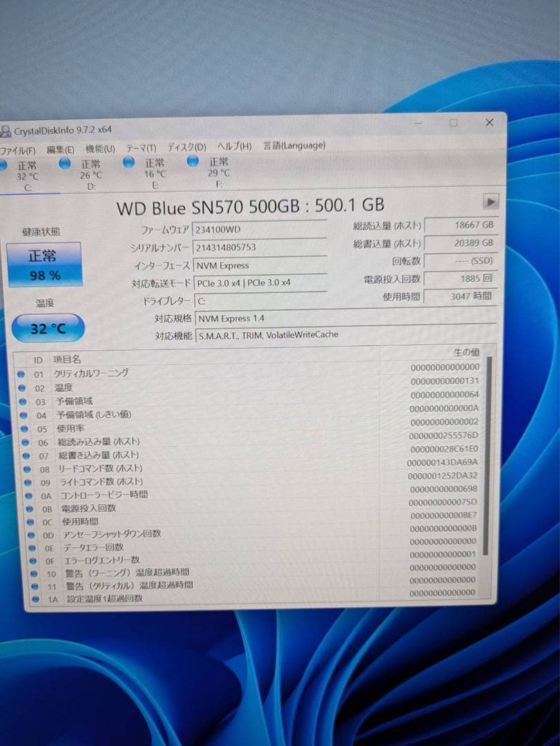Click the 32 °C temperature indicator
This screenshot has width=560, height=746.
point(48,328)
